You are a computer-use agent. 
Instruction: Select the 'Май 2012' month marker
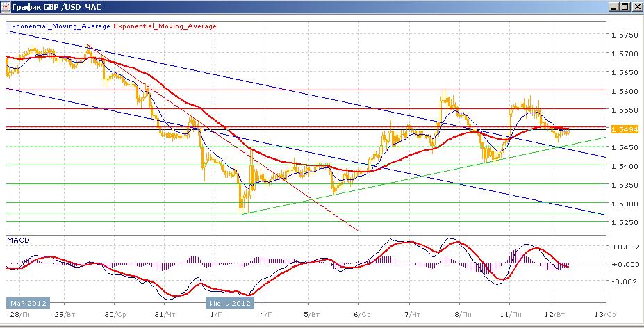[x=28, y=304]
